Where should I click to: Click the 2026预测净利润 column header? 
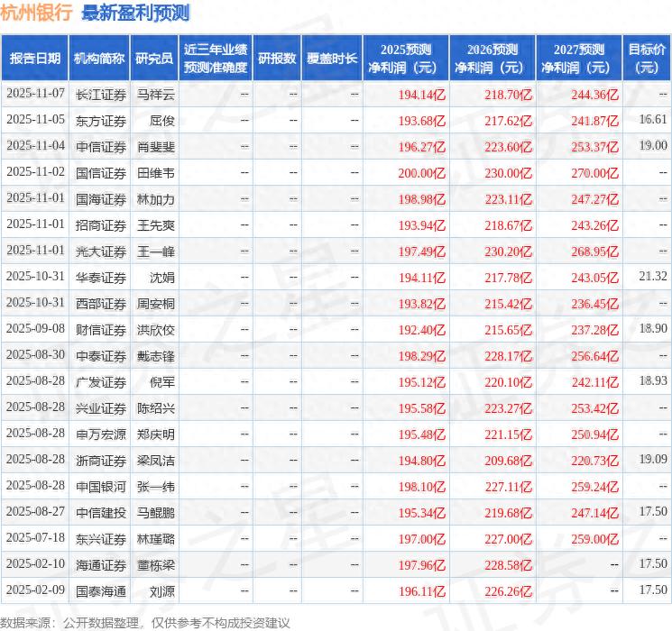click(492, 59)
